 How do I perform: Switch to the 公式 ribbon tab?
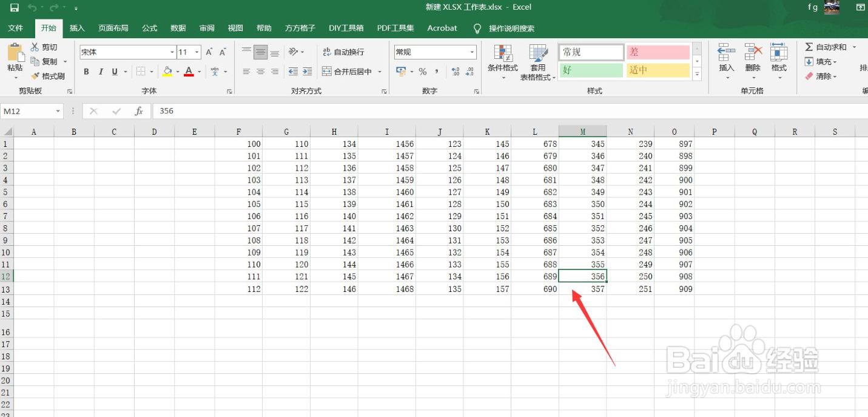point(149,28)
